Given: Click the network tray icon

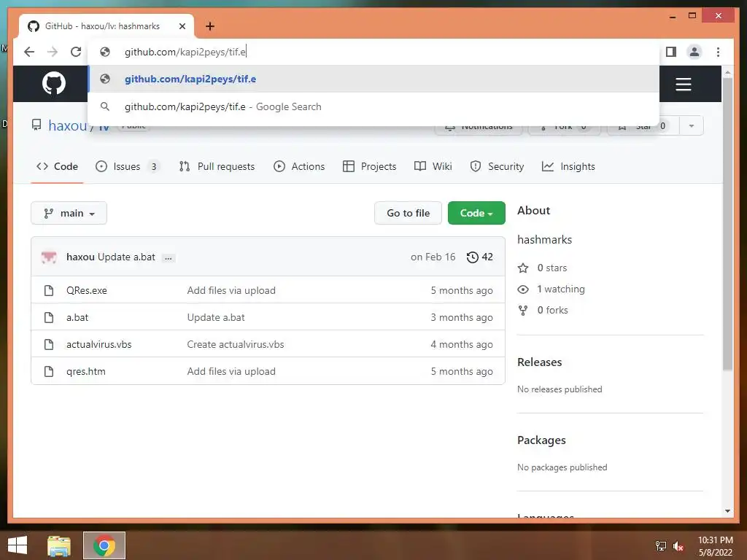Looking at the screenshot, I should point(661,546).
